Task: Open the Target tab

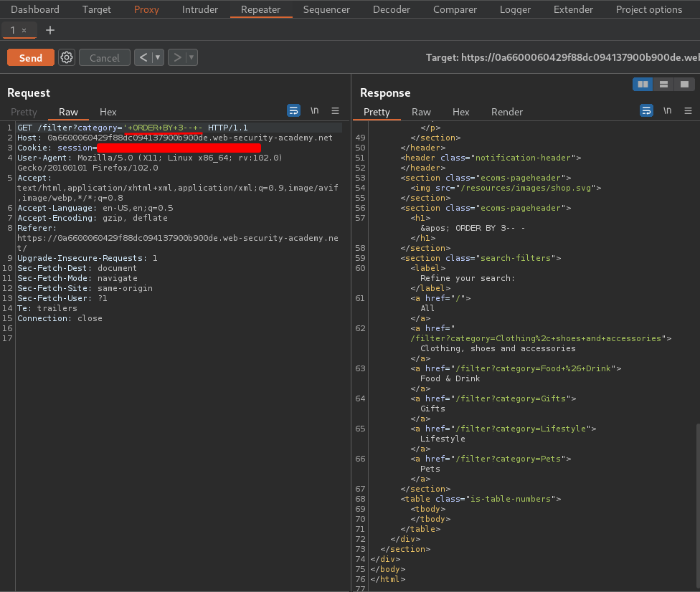Action: [96, 9]
